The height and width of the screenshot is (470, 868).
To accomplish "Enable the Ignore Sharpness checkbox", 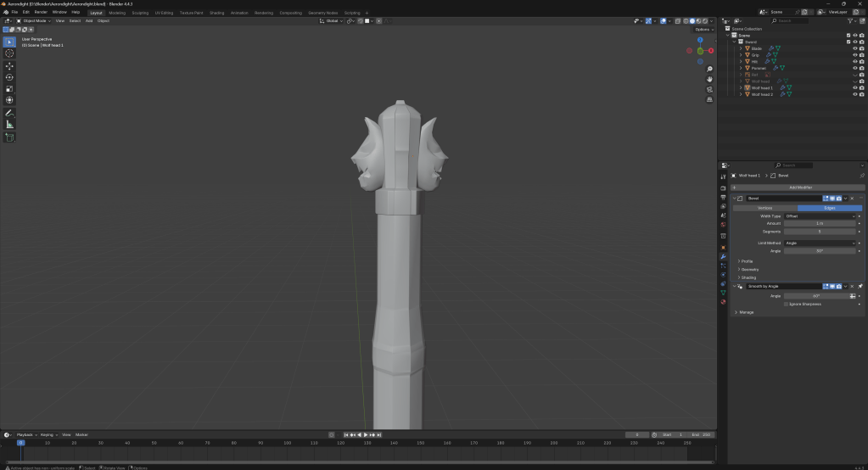I will (x=787, y=304).
